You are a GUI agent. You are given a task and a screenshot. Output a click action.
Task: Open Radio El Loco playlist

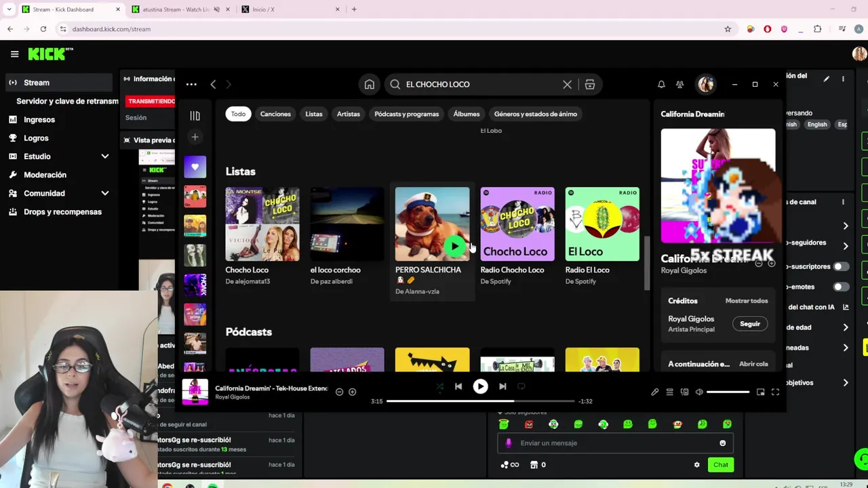602,224
